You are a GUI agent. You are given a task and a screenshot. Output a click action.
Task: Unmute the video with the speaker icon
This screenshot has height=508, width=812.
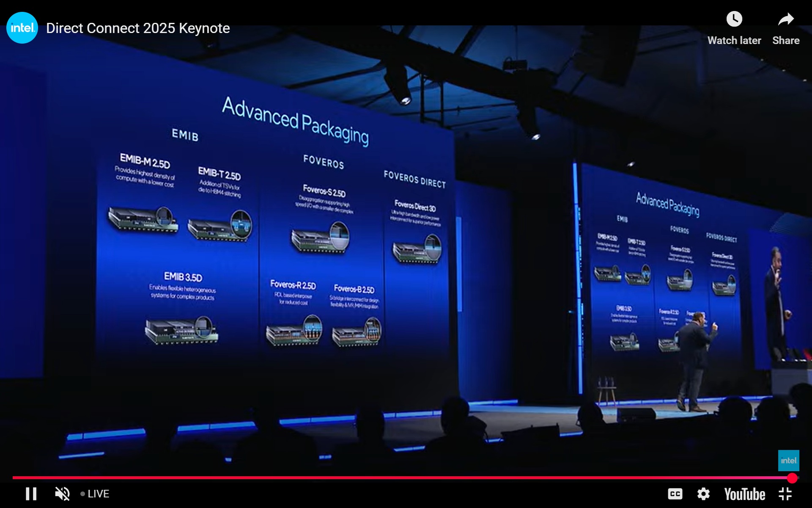63,494
